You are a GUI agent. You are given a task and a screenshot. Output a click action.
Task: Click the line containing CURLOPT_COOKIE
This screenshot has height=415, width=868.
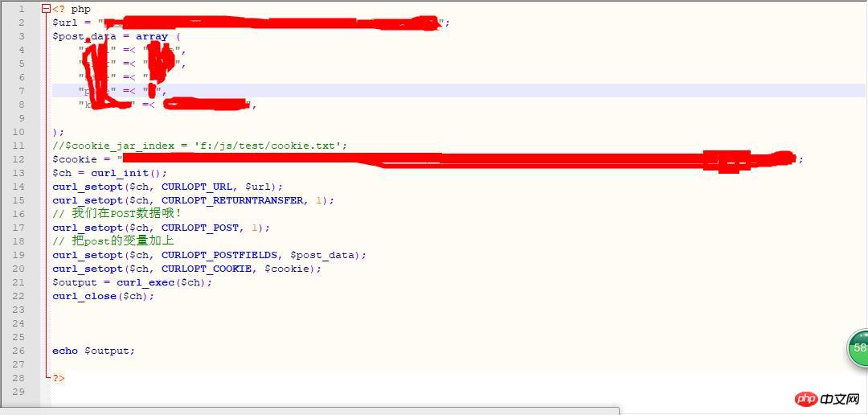[187, 269]
